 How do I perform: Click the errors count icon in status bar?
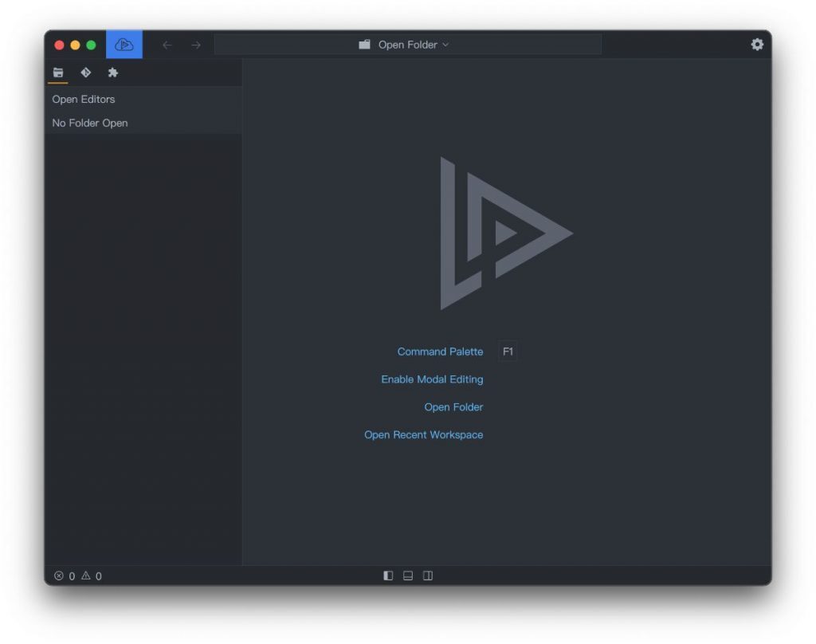60,575
